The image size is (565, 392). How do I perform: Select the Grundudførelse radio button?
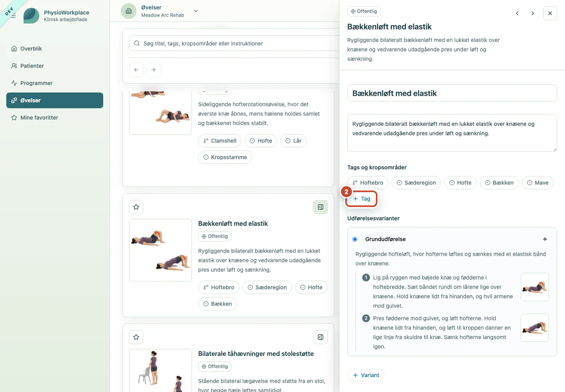click(x=355, y=239)
